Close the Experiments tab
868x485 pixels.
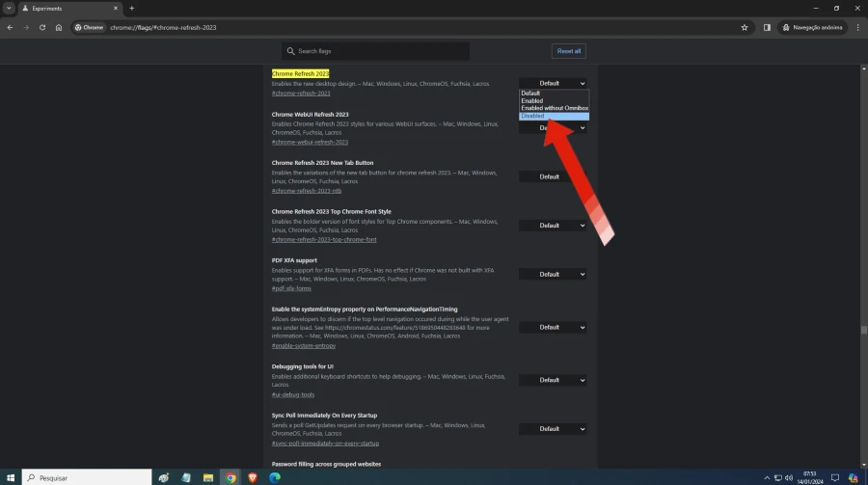tap(116, 9)
